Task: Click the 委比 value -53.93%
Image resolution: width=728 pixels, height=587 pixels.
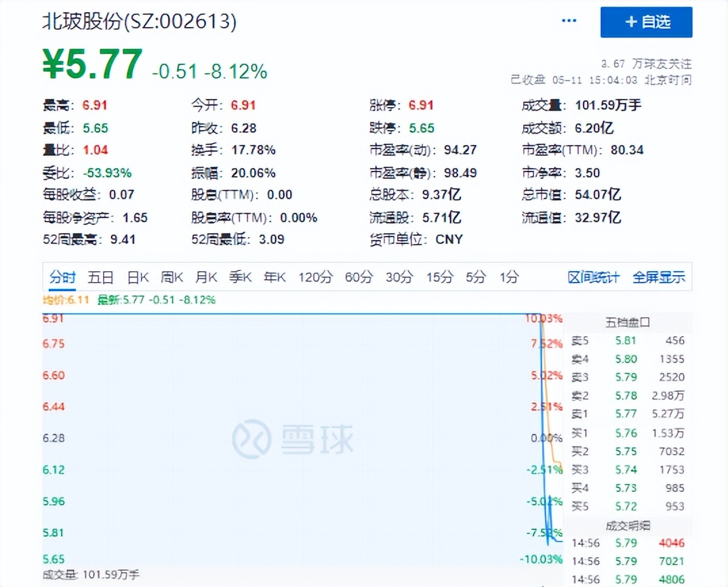Action: [x=107, y=173]
